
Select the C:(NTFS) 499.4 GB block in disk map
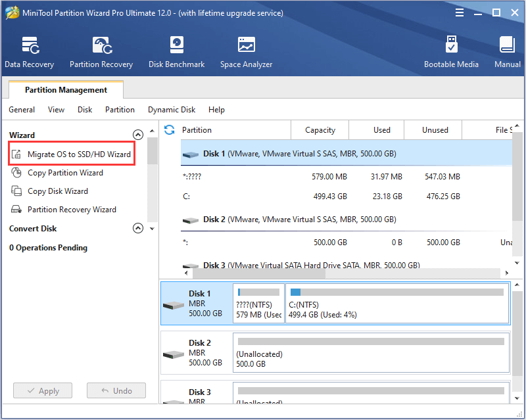coord(397,303)
